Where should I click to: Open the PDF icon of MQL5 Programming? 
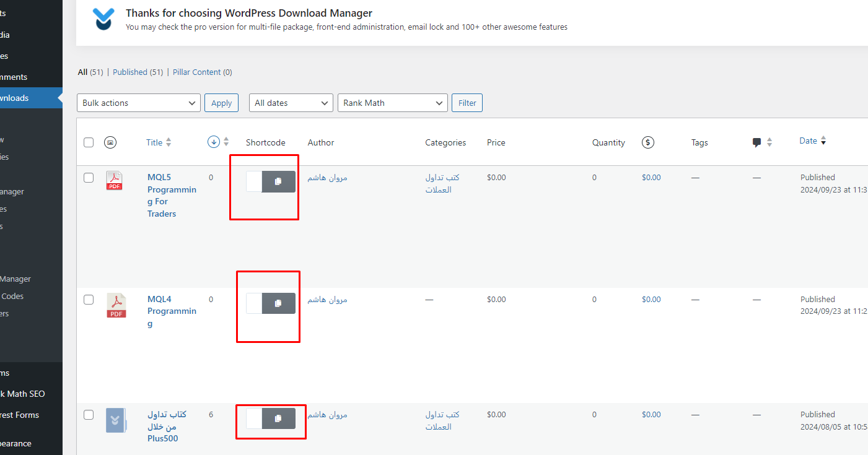click(x=114, y=181)
